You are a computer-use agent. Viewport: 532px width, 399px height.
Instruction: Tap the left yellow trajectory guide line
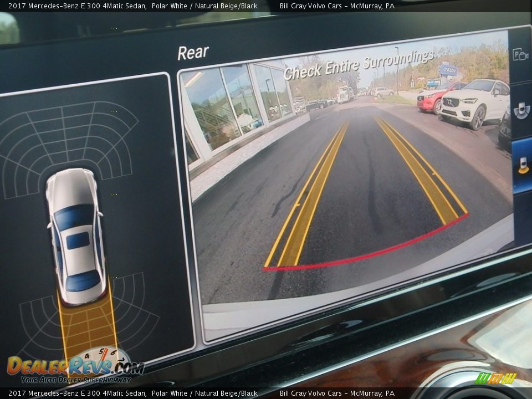(x=308, y=199)
